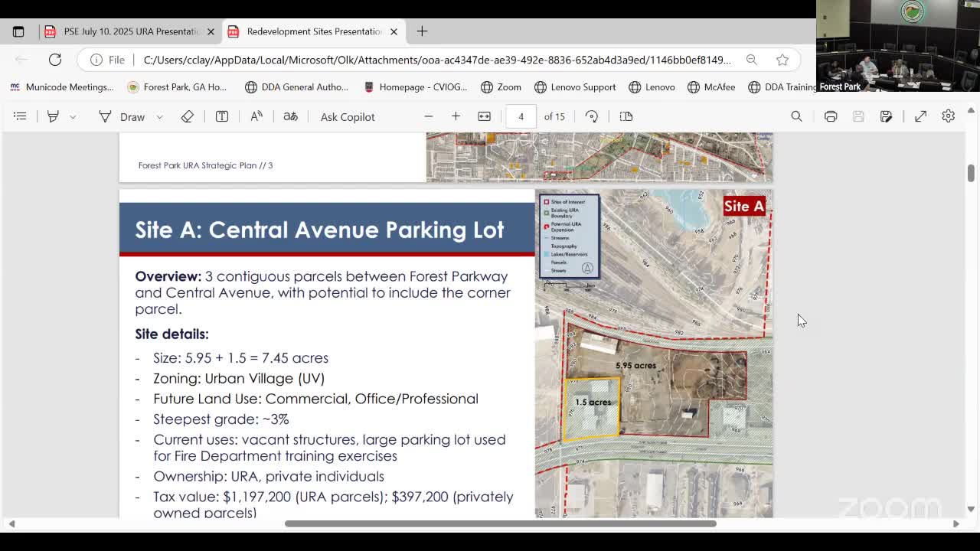Open the highlighter color dropdown

tap(71, 116)
